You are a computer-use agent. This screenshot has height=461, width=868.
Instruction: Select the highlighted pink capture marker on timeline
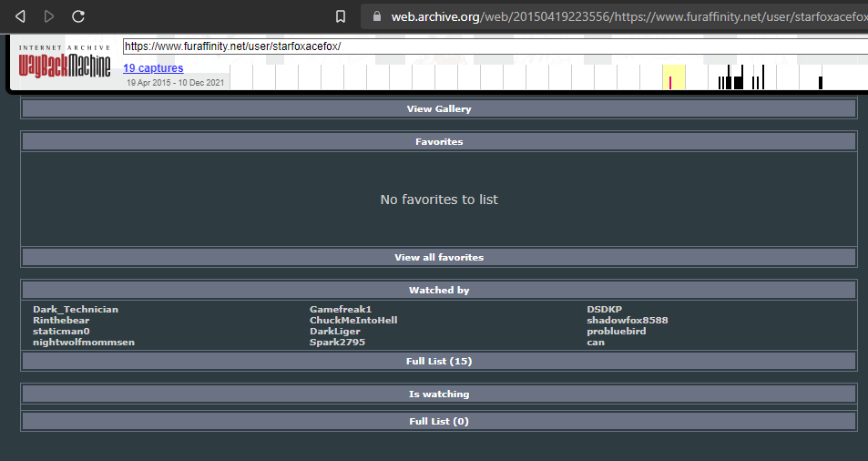669,83
